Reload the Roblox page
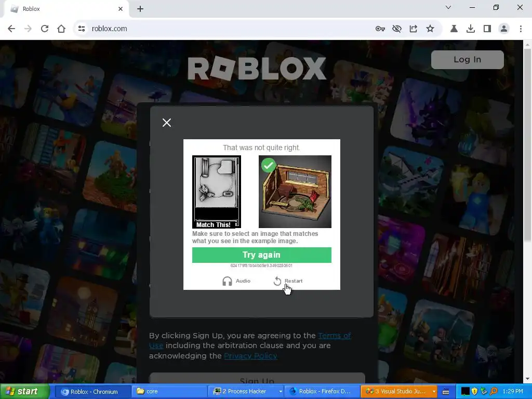Image resolution: width=532 pixels, height=399 pixels. tap(45, 29)
